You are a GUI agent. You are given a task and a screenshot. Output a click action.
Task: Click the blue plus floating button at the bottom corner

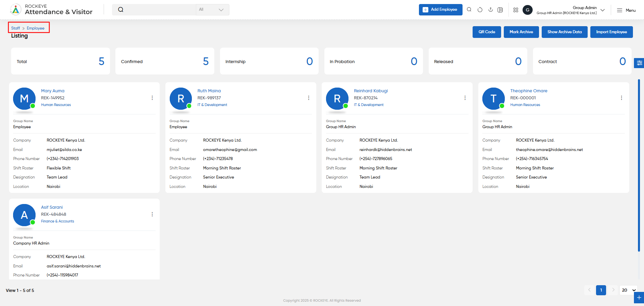point(639,298)
